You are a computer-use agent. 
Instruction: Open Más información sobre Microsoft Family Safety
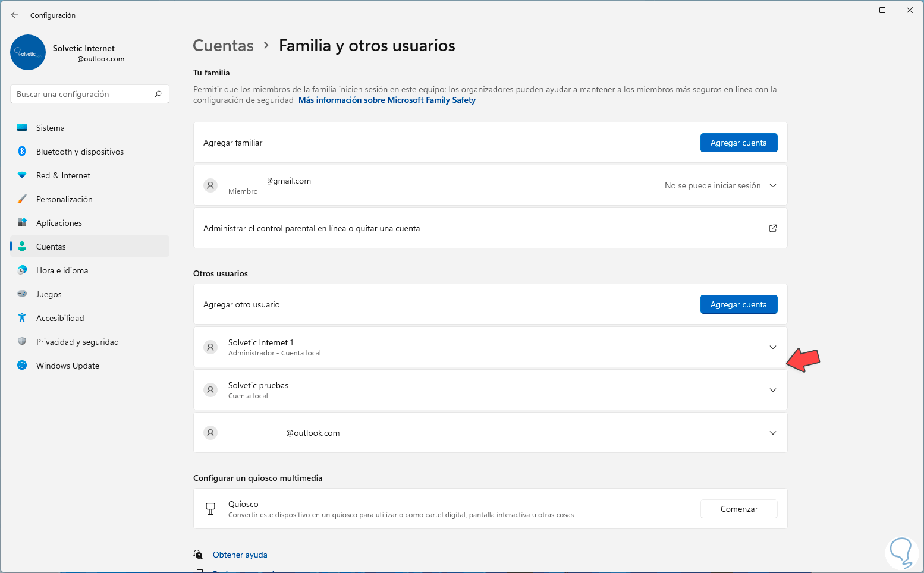[x=387, y=100]
